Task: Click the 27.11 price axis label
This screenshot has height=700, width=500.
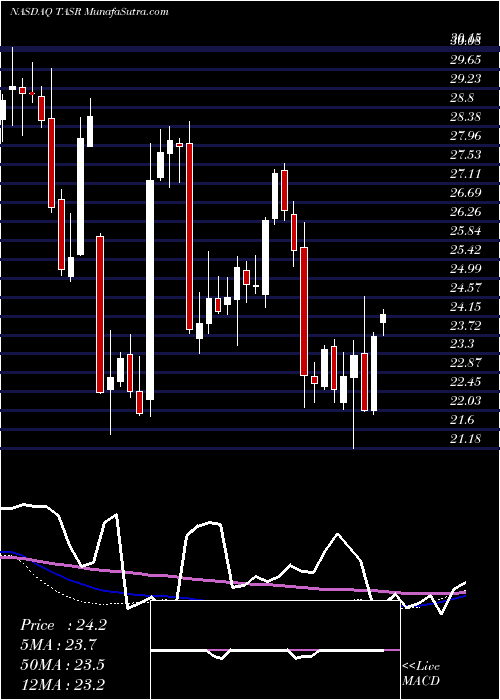Action: [x=466, y=174]
